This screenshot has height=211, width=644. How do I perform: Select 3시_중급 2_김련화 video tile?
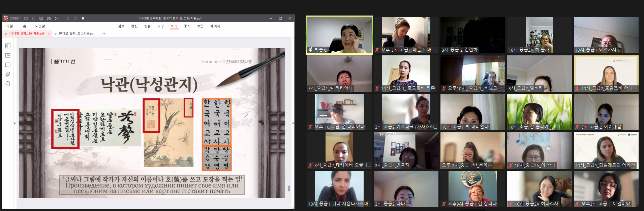tap(472, 35)
